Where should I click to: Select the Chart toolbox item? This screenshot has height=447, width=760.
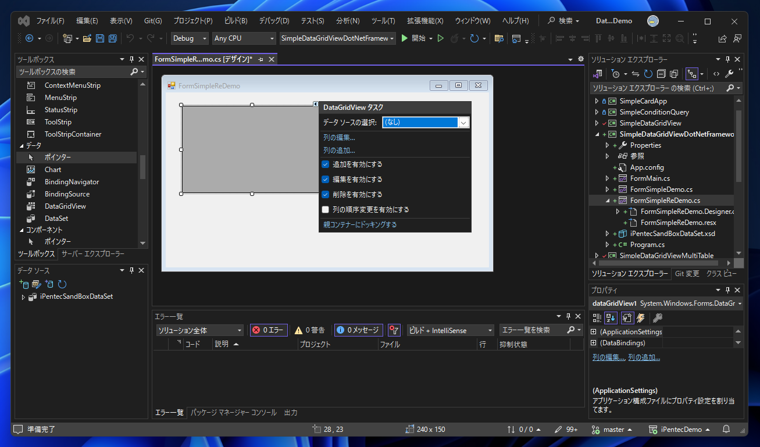coord(52,170)
